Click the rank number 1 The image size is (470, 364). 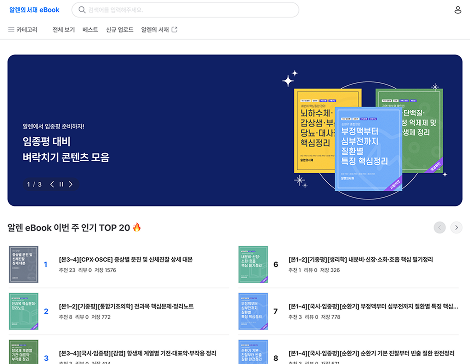click(x=46, y=265)
